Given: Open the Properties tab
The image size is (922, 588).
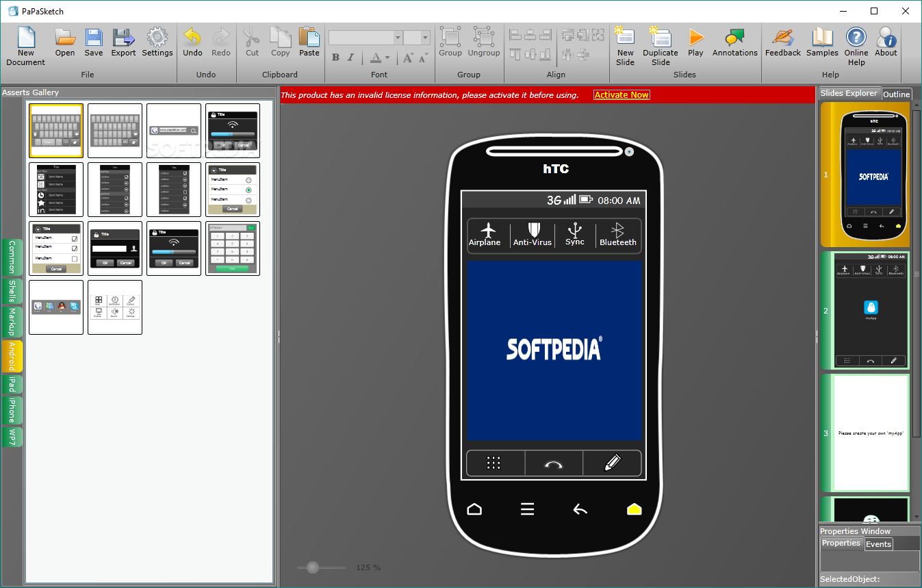Looking at the screenshot, I should point(841,544).
